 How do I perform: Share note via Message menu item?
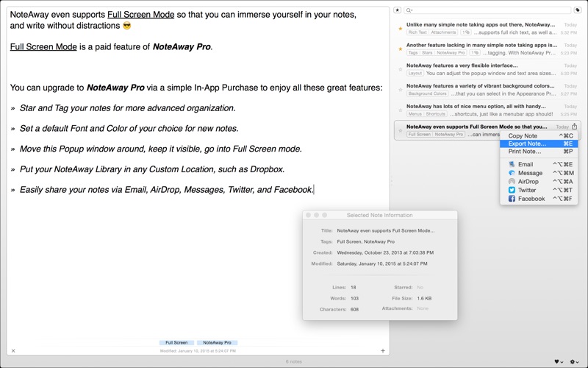pos(539,173)
